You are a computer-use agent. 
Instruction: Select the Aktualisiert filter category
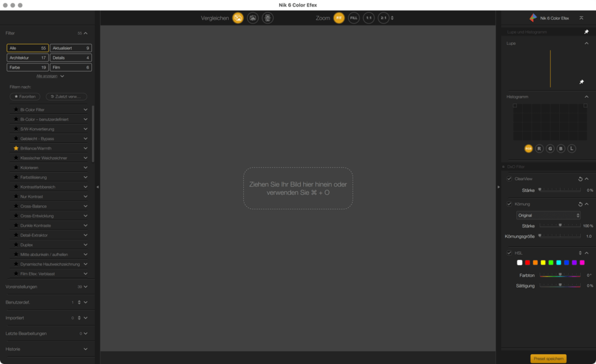70,48
